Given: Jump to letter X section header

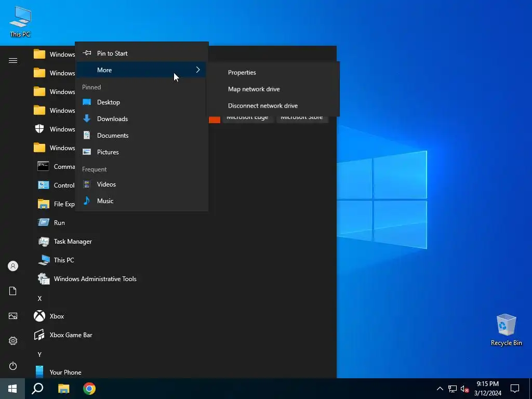Looking at the screenshot, I should (x=39, y=299).
